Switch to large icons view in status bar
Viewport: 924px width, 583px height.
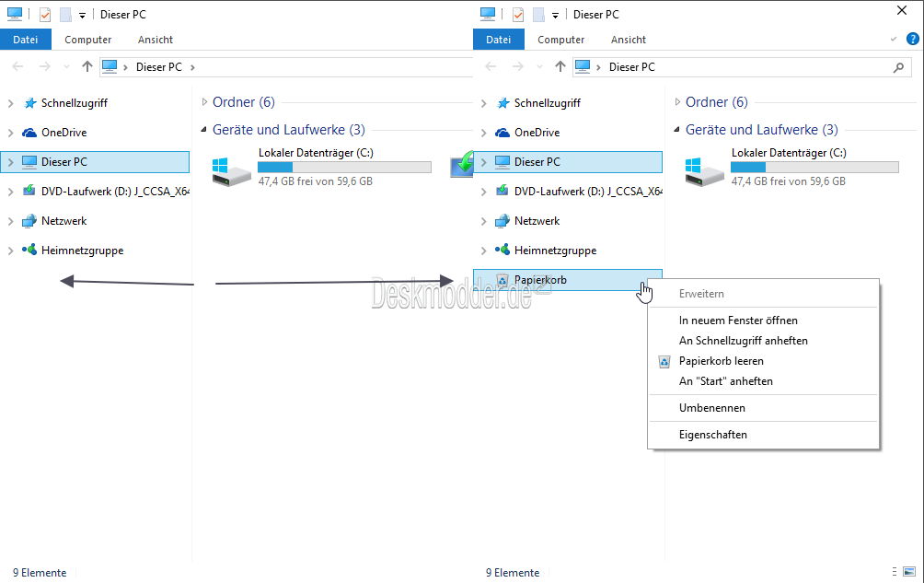coord(910,572)
